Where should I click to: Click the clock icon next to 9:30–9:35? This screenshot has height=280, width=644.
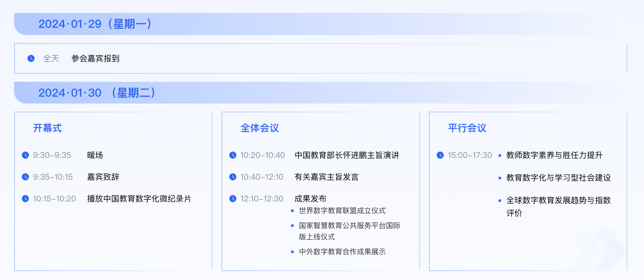25,155
